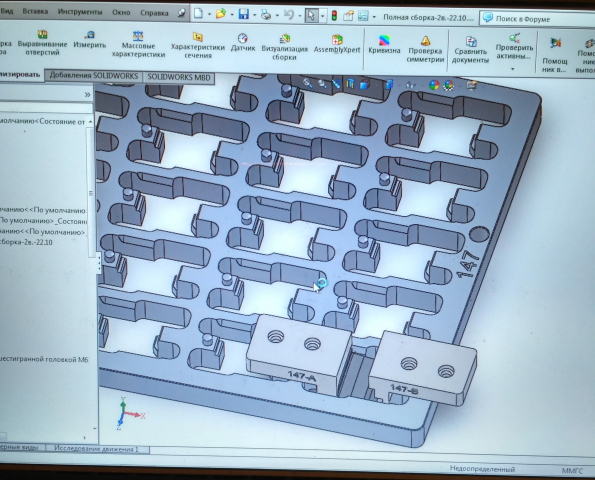This screenshot has height=480, width=595.
Task: Print the document via printer icon
Action: (x=266, y=15)
